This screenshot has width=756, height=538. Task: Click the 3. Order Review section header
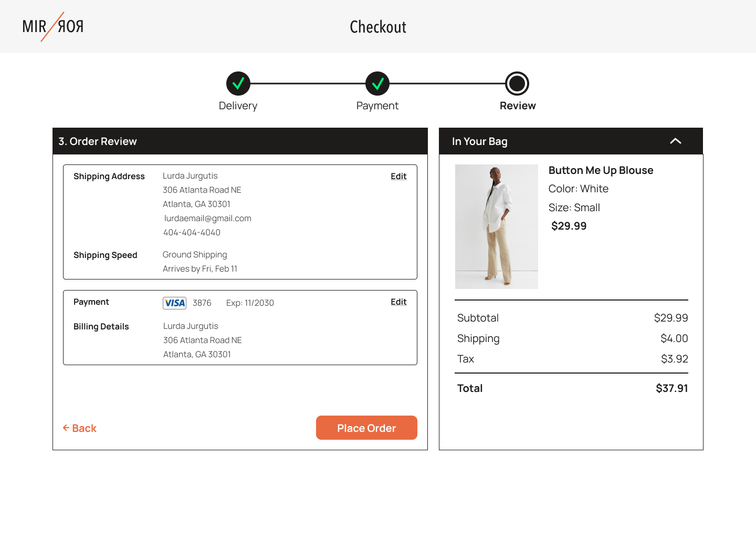click(98, 141)
